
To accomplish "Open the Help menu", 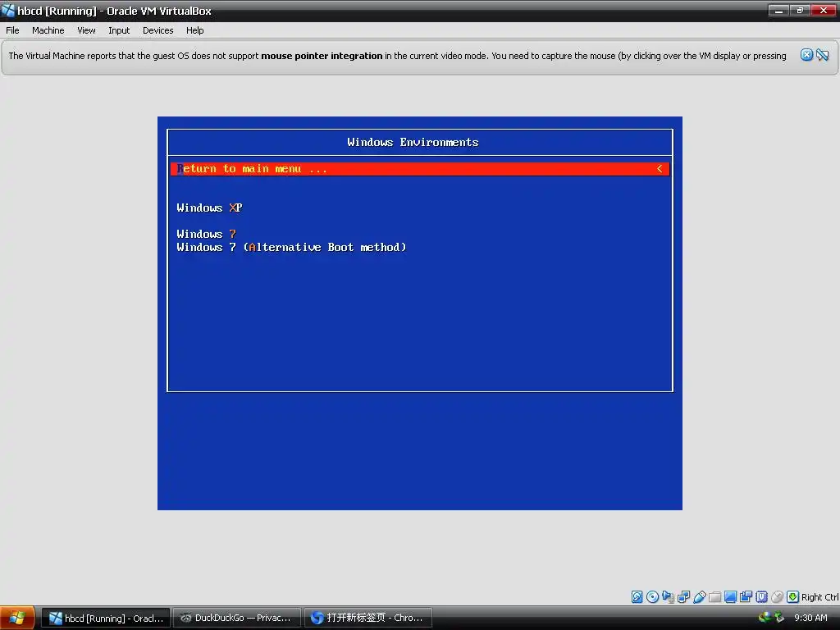I will click(x=195, y=30).
